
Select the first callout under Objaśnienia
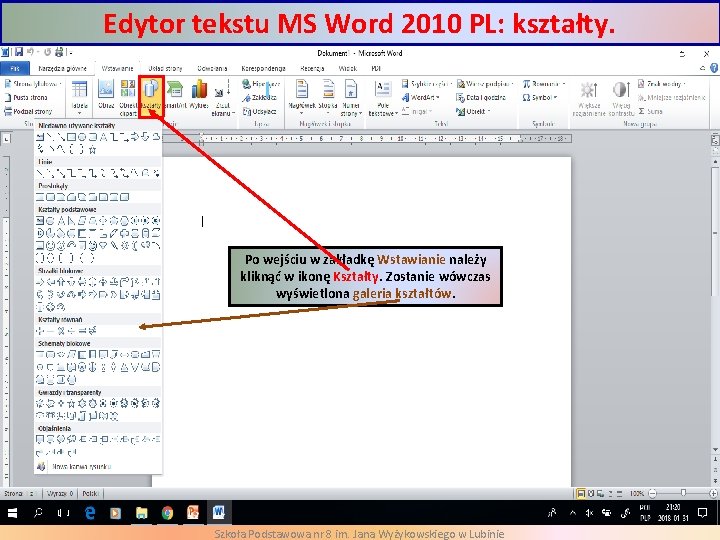pos(40,439)
